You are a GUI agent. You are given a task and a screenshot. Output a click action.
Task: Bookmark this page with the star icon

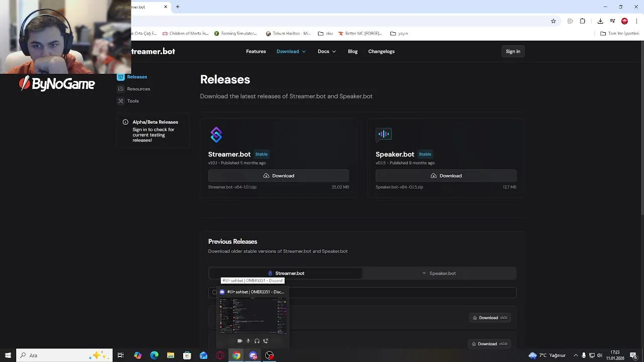pos(553,21)
